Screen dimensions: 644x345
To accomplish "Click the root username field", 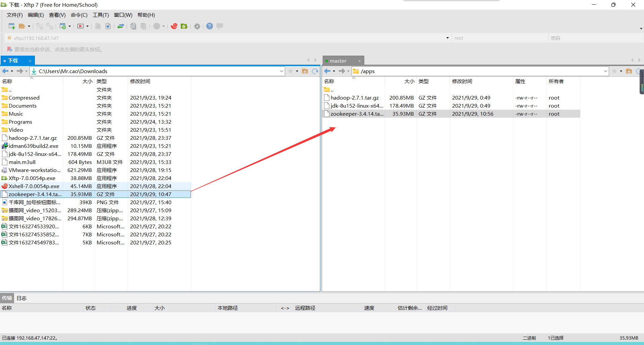I will tap(500, 38).
